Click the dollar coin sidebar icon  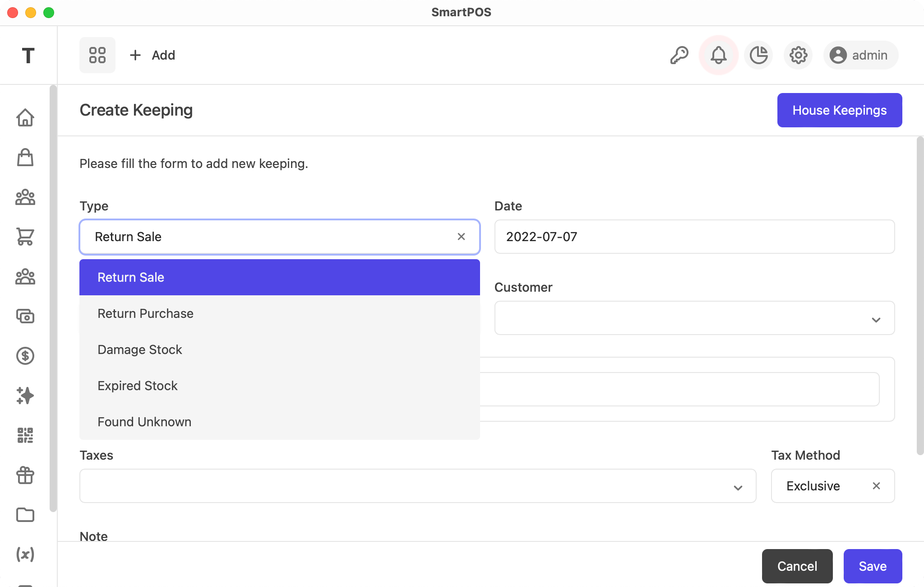[25, 356]
